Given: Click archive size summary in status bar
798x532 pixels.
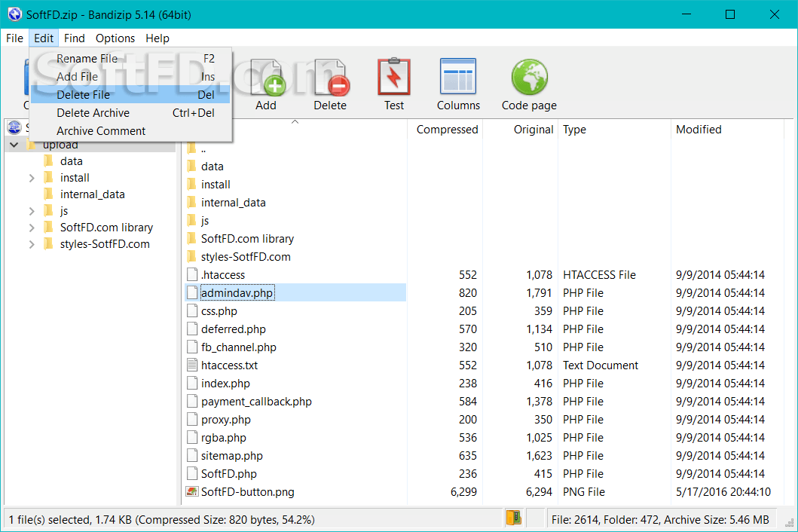Looking at the screenshot, I should [x=660, y=520].
